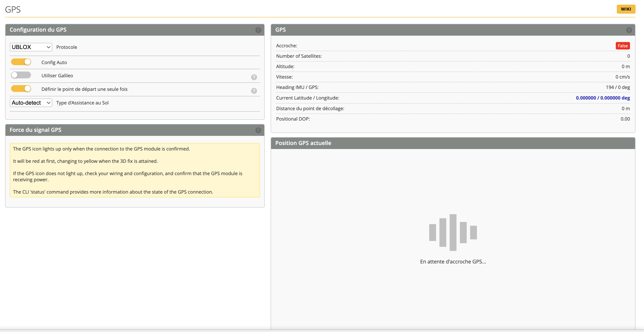Click the GPS page heading

click(x=13, y=10)
